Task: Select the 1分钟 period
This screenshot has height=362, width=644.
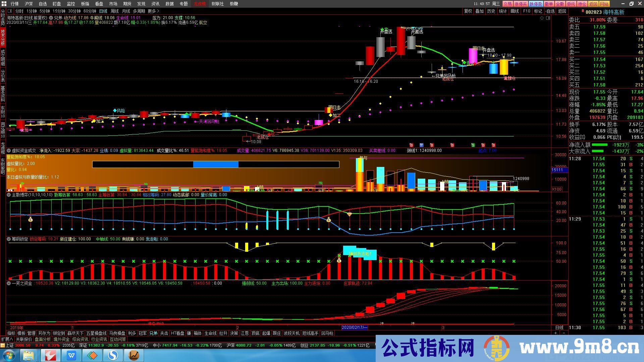Action: (31, 11)
